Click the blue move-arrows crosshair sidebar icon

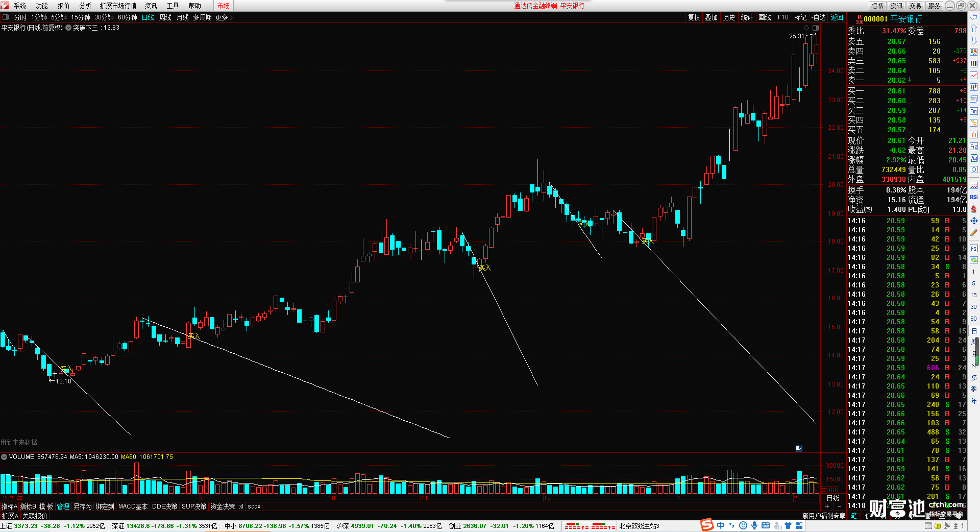pyautogui.click(x=974, y=221)
